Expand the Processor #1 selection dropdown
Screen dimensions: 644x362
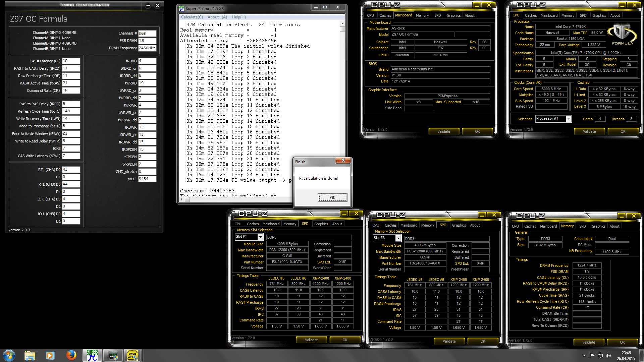point(568,119)
